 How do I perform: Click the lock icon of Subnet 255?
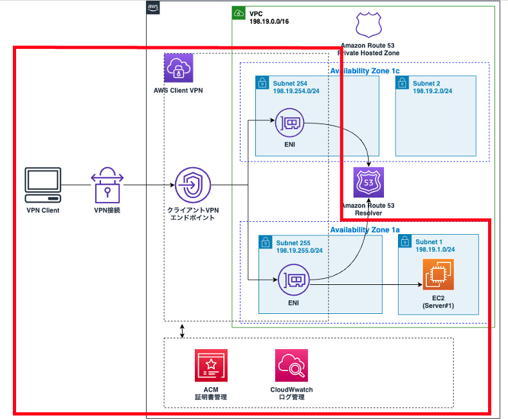(266, 242)
